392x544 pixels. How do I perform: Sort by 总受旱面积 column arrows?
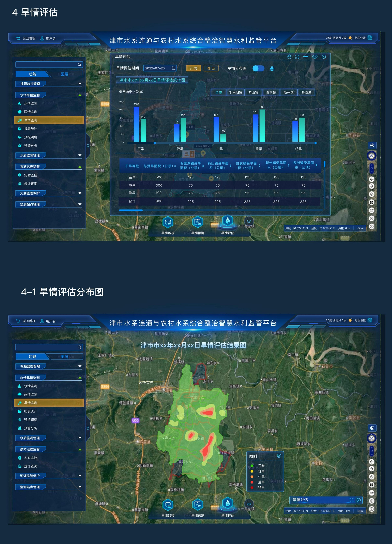pos(175,166)
